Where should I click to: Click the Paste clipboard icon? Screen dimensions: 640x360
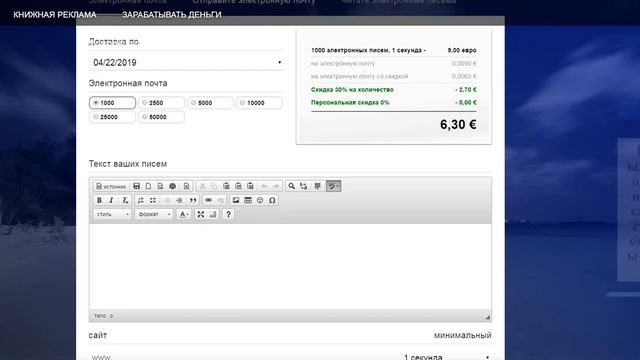[x=226, y=186]
